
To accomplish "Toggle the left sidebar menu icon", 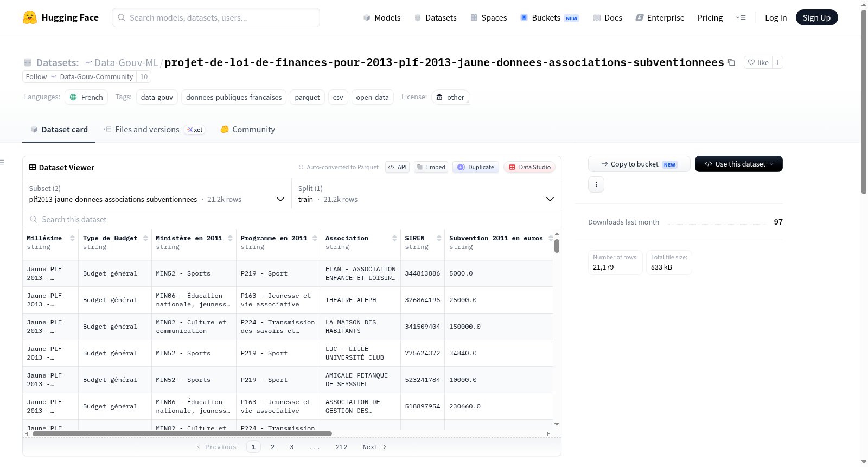I will pyautogui.click(x=2, y=162).
